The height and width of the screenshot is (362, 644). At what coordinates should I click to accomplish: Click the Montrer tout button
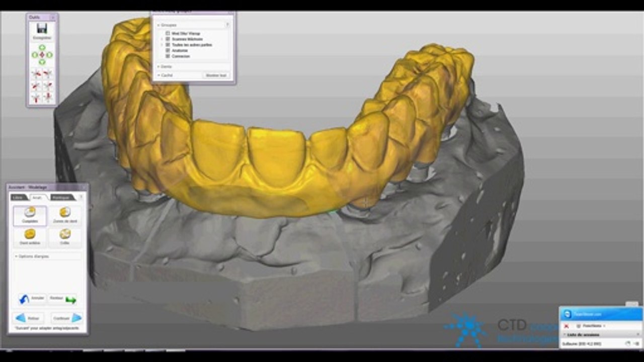coord(216,75)
